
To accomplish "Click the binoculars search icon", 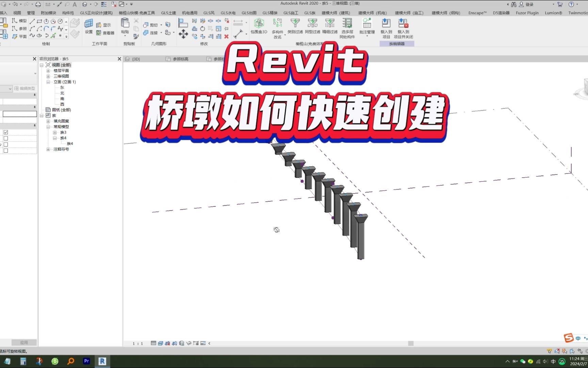I will coord(514,4).
